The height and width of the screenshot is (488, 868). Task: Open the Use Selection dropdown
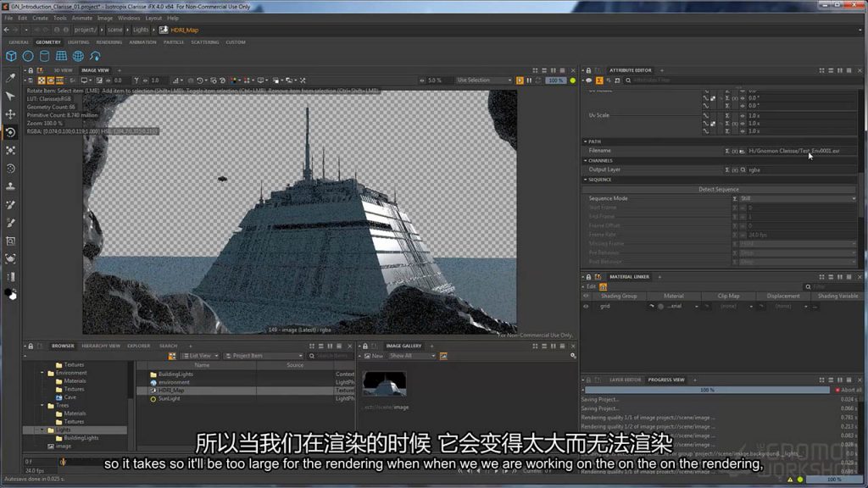click(484, 80)
